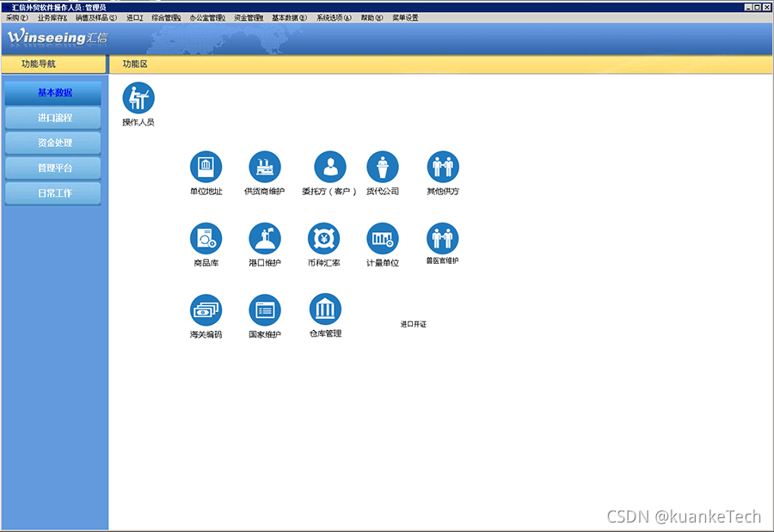The width and height of the screenshot is (774, 532).
Task: Open the 货代公司 freight forwarder icon
Action: tap(383, 167)
